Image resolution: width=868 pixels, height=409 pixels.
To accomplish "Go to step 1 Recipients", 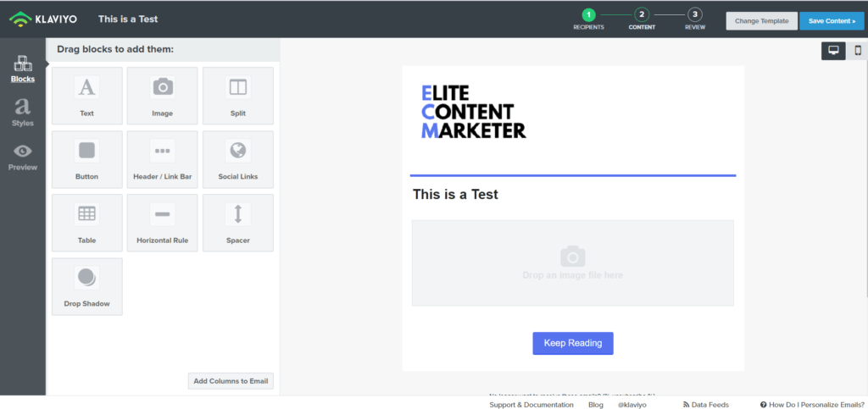I will coord(588,19).
